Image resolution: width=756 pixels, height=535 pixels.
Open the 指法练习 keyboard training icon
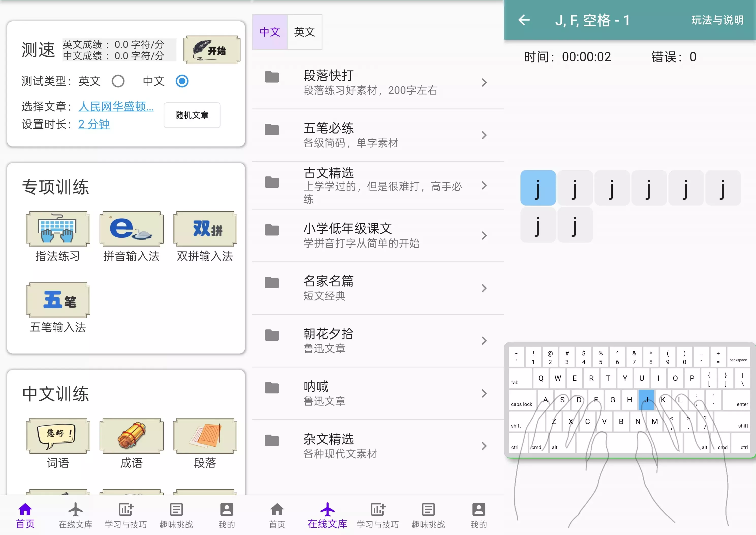point(58,229)
